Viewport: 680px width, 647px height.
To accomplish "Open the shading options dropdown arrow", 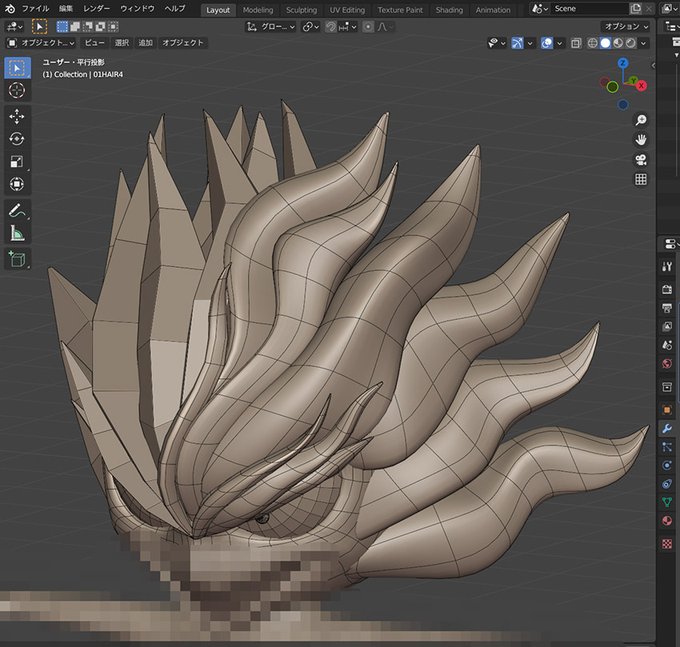I will point(644,43).
